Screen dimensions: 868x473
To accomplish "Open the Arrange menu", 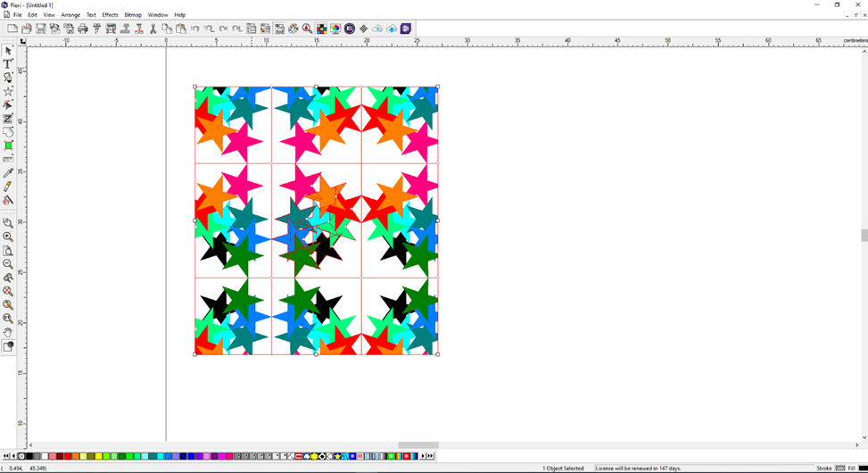I will click(x=70, y=15).
